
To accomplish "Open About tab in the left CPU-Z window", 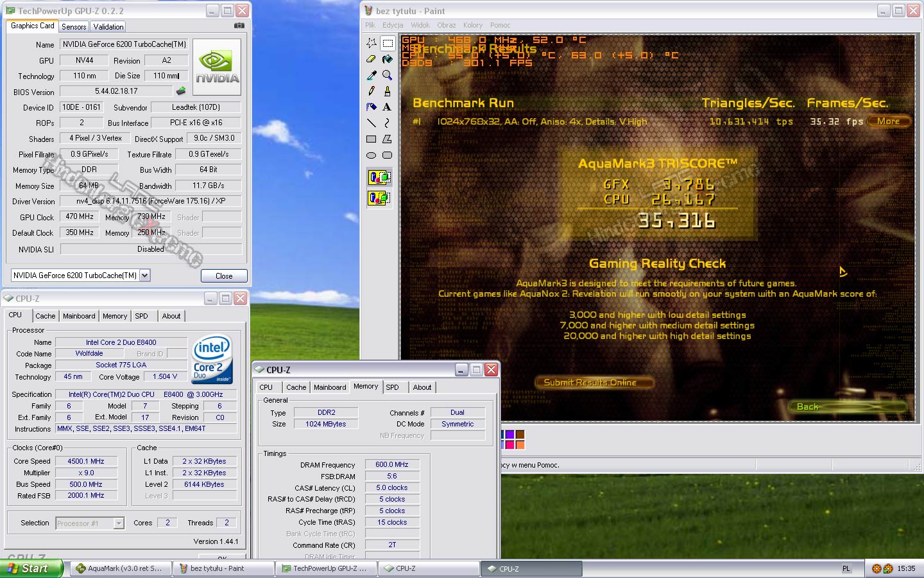I will coord(171,316).
